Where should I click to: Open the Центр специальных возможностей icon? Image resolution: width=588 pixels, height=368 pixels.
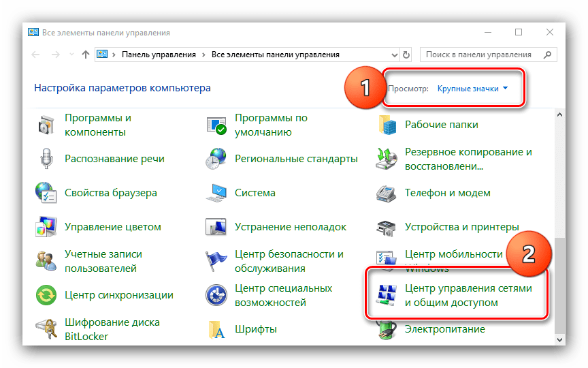click(216, 295)
